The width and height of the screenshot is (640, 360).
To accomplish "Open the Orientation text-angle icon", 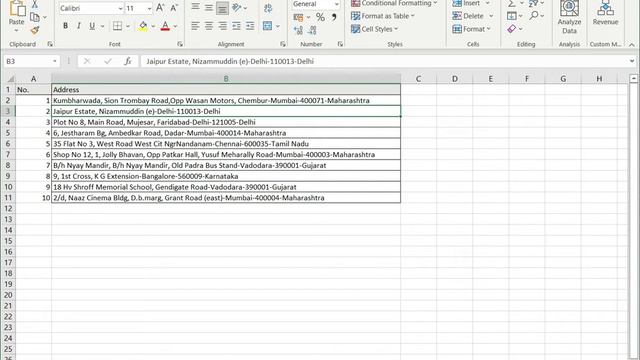I will (237, 8).
